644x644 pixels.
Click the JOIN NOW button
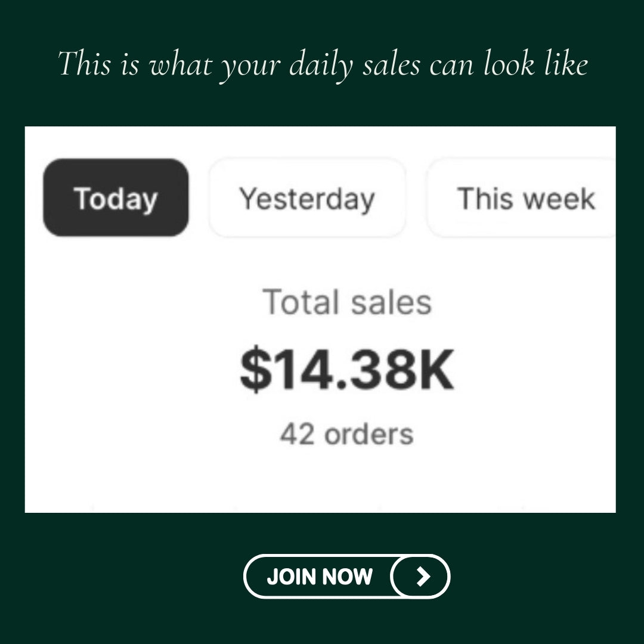point(346,576)
